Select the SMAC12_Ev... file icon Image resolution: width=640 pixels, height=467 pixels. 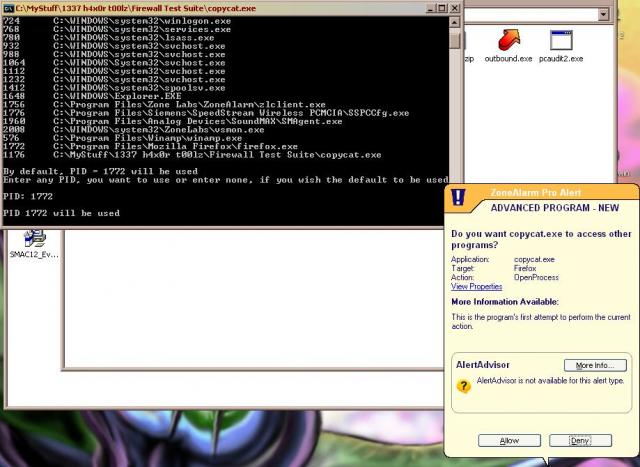[x=34, y=244]
